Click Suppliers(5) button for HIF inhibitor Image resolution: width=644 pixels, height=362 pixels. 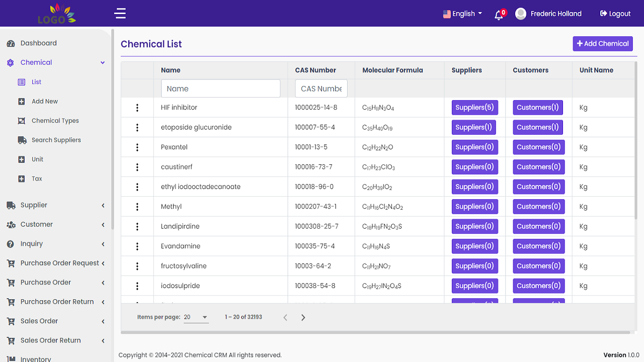point(473,108)
